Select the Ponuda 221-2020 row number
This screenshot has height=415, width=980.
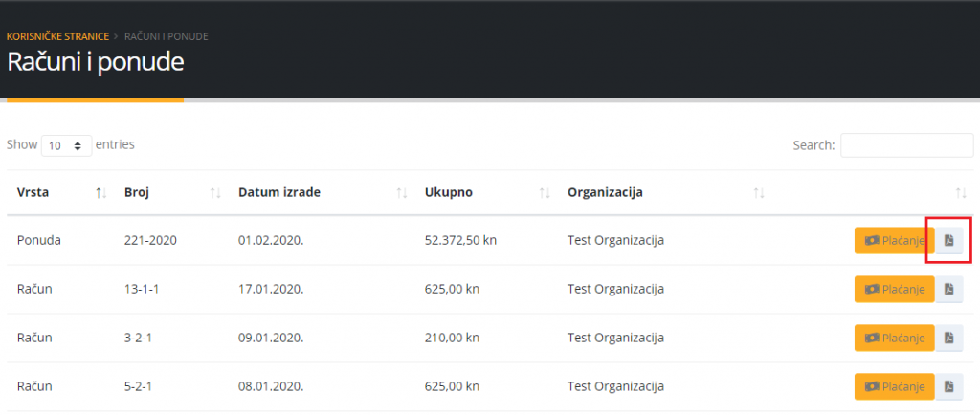[x=143, y=240]
